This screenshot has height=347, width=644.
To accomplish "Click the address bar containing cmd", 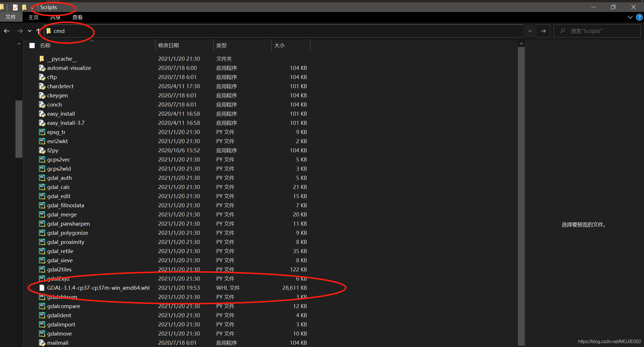I will point(283,31).
